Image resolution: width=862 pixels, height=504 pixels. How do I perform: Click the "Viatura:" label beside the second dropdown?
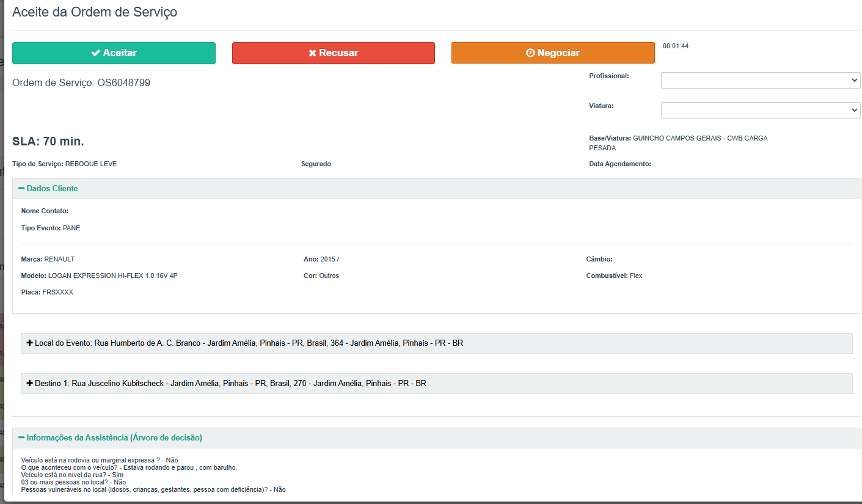pos(601,106)
